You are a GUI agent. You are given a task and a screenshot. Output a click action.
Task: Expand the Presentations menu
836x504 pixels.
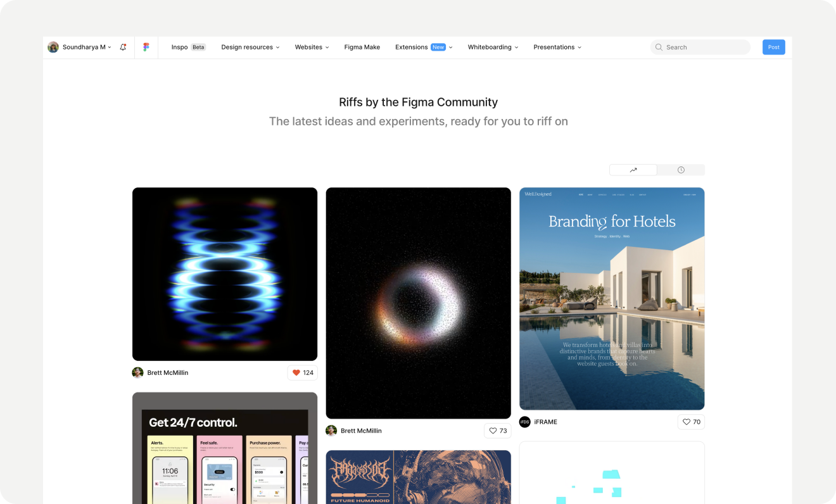pyautogui.click(x=557, y=47)
